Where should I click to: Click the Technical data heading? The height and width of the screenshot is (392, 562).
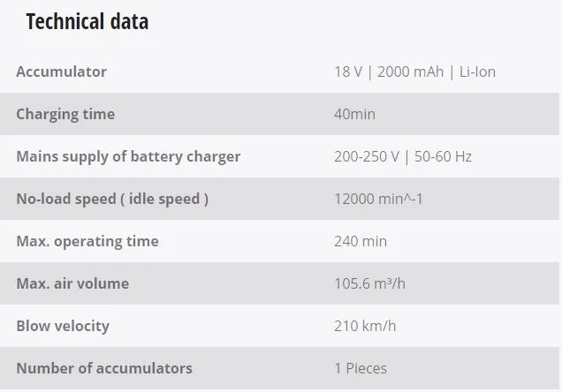pyautogui.click(x=87, y=22)
